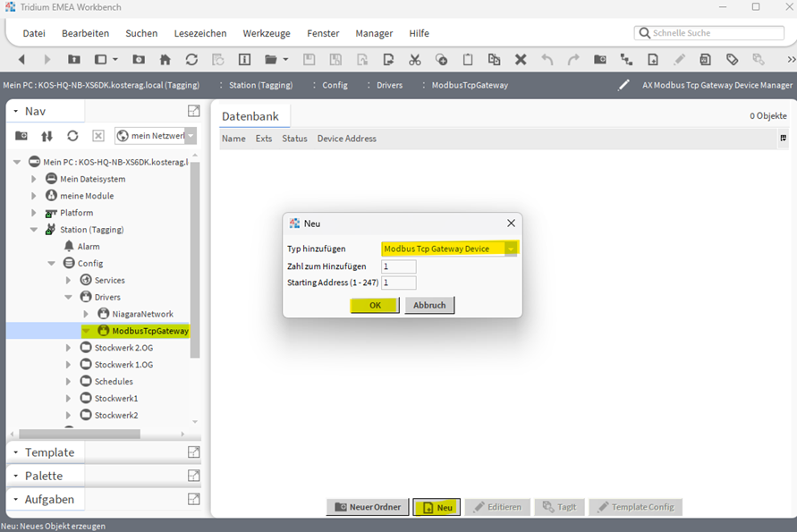Select the Alarm tree item

tap(88, 247)
